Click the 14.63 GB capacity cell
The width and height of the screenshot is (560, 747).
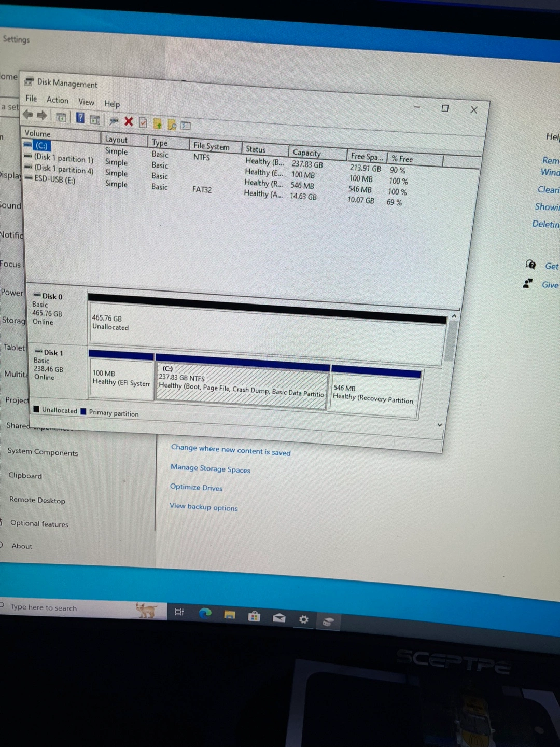tap(303, 197)
